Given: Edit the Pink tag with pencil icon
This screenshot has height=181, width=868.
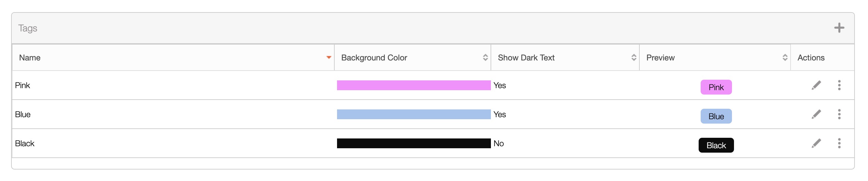Looking at the screenshot, I should [x=816, y=85].
